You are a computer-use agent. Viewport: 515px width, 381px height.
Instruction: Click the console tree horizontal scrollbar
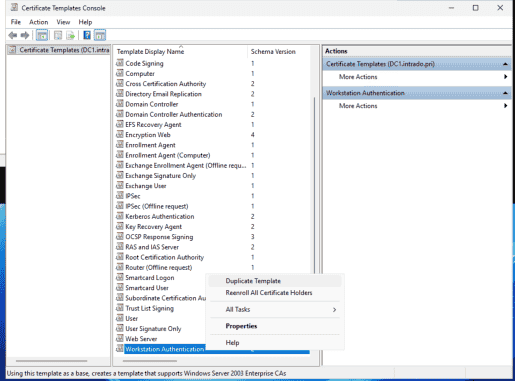51,361
